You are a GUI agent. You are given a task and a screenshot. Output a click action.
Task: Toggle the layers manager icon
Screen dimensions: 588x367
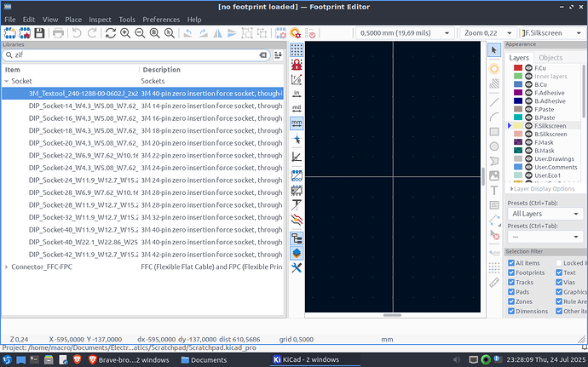click(297, 254)
